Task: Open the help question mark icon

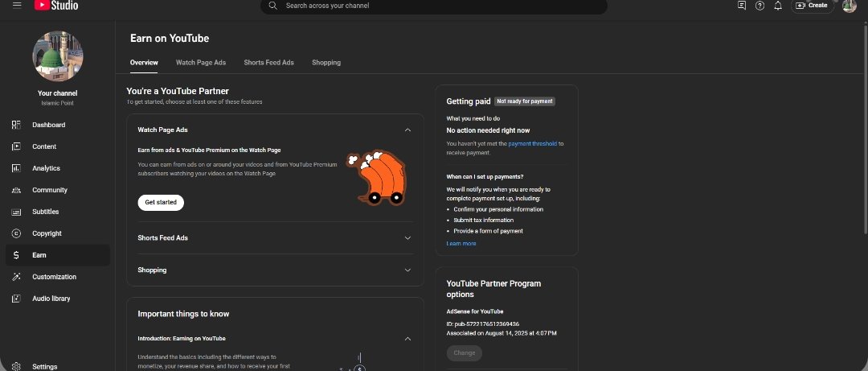Action: click(760, 6)
